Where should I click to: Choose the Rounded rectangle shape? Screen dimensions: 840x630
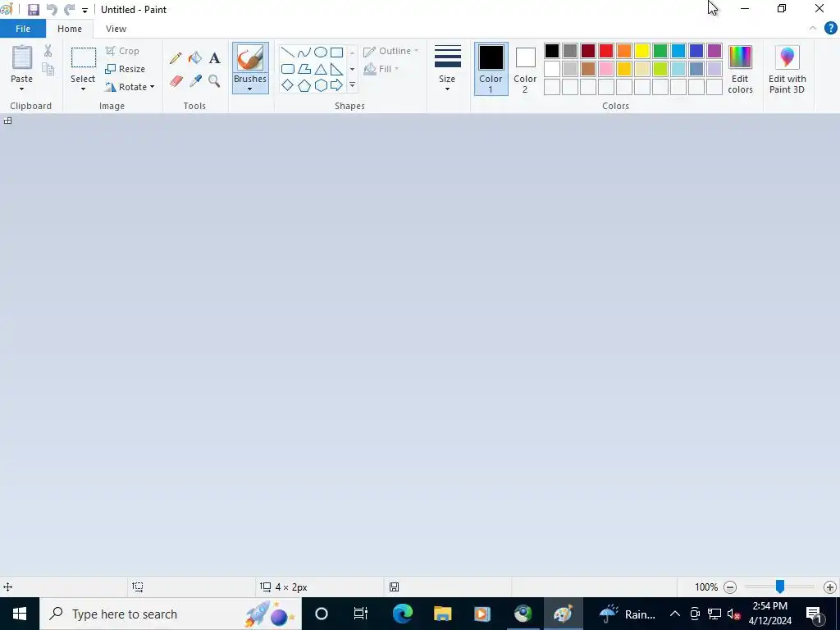coord(288,69)
